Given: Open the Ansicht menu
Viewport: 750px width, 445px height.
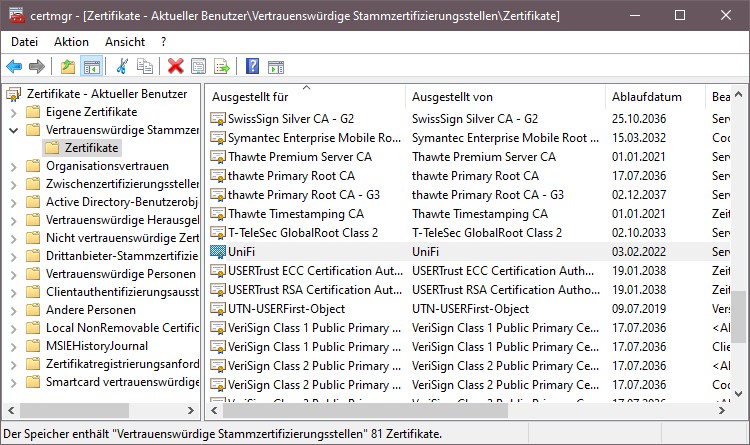Looking at the screenshot, I should [x=125, y=42].
